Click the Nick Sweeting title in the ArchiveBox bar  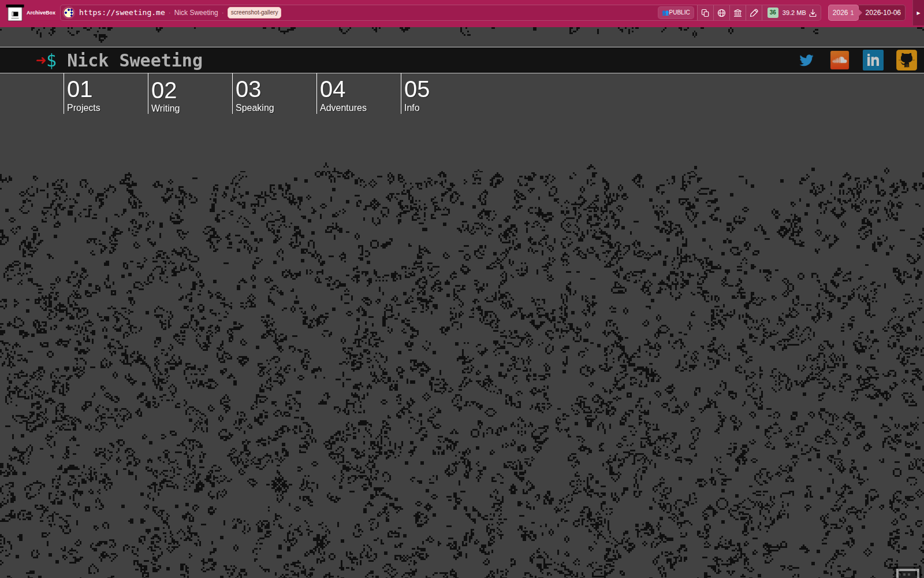click(x=196, y=13)
